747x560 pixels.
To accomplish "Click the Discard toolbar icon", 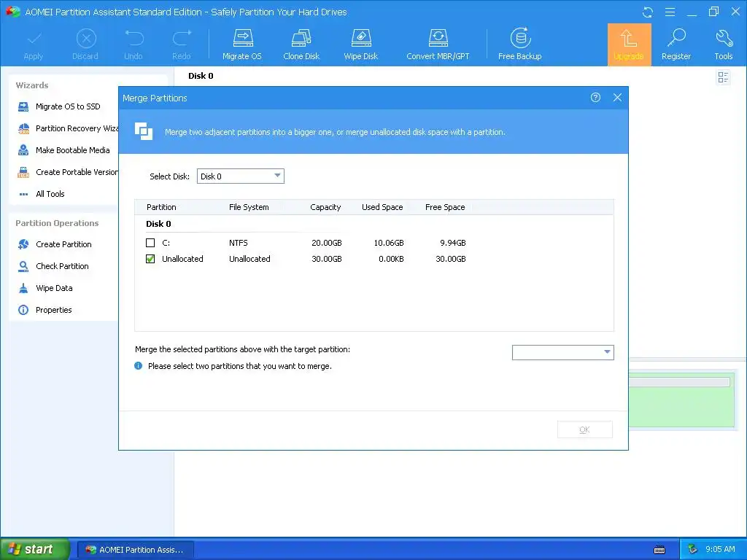I will click(x=86, y=44).
